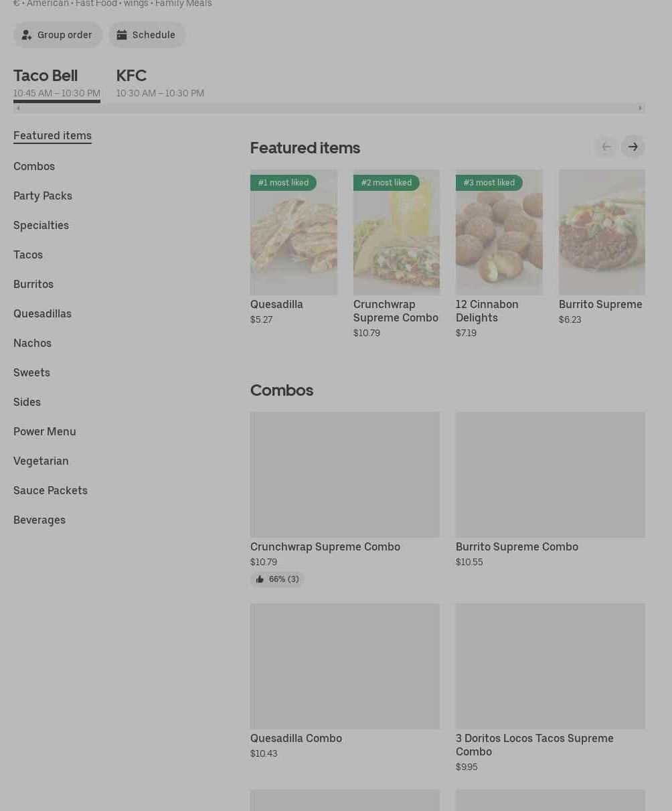Screen dimensions: 672x811
Task: Open the Quesadilla Combo item
Action: 345,666
